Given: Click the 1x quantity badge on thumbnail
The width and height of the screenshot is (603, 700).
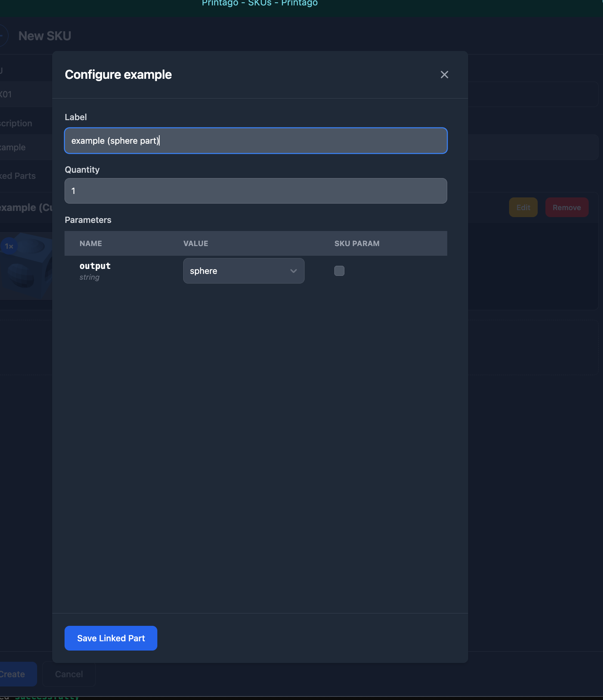Looking at the screenshot, I should pyautogui.click(x=9, y=246).
